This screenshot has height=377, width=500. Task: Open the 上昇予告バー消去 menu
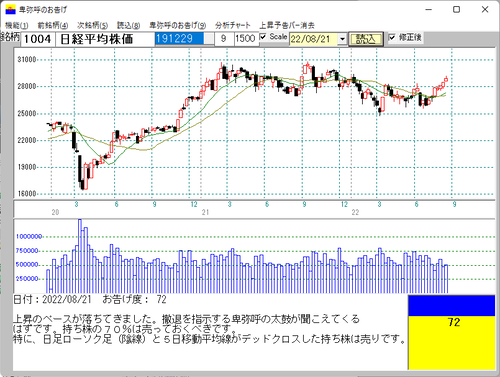[287, 25]
